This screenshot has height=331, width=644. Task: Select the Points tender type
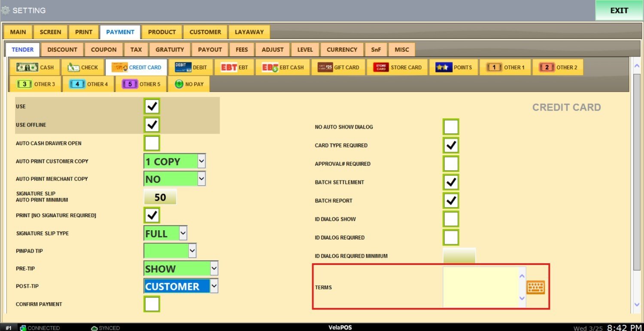click(454, 67)
